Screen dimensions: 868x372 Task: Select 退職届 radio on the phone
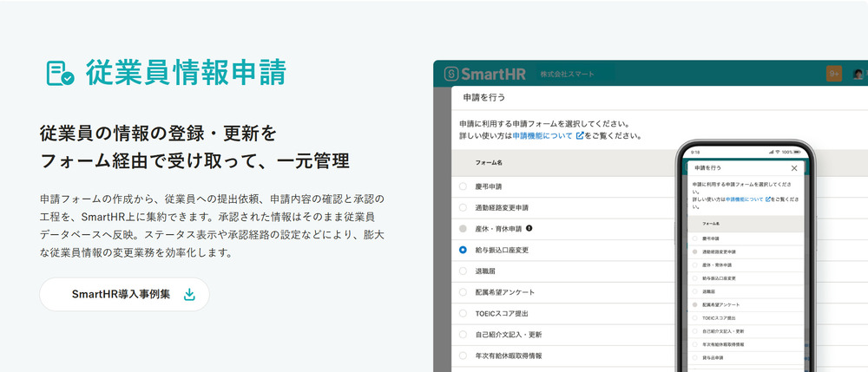694,291
